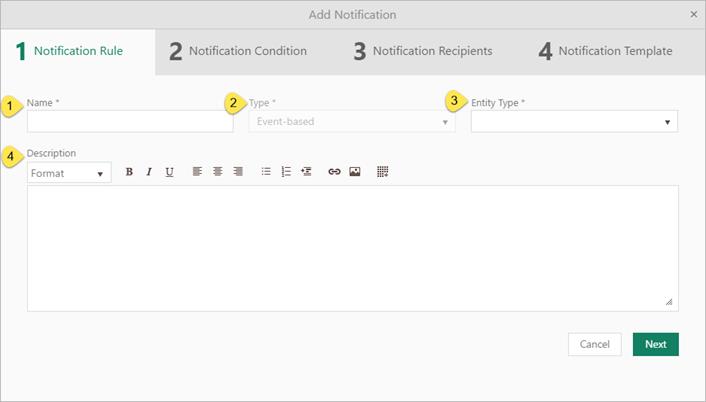The height and width of the screenshot is (402, 706).
Task: Click the underline formatting icon
Action: click(x=169, y=172)
